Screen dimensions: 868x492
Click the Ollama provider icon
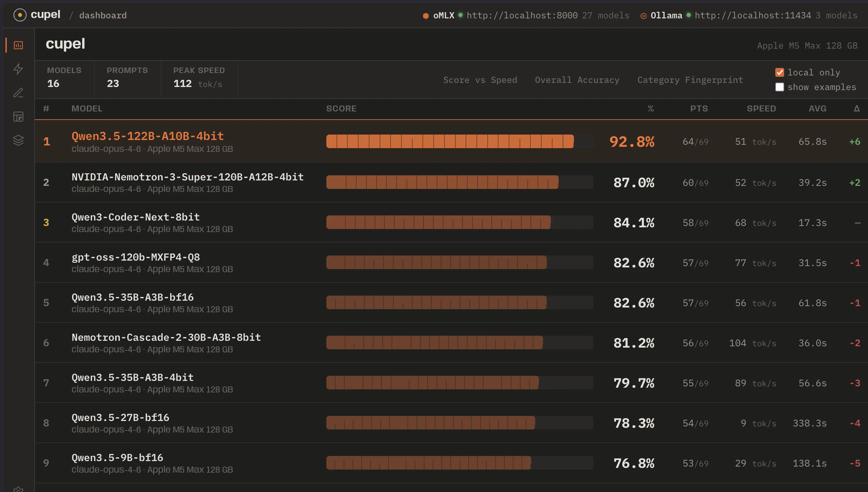pos(643,16)
